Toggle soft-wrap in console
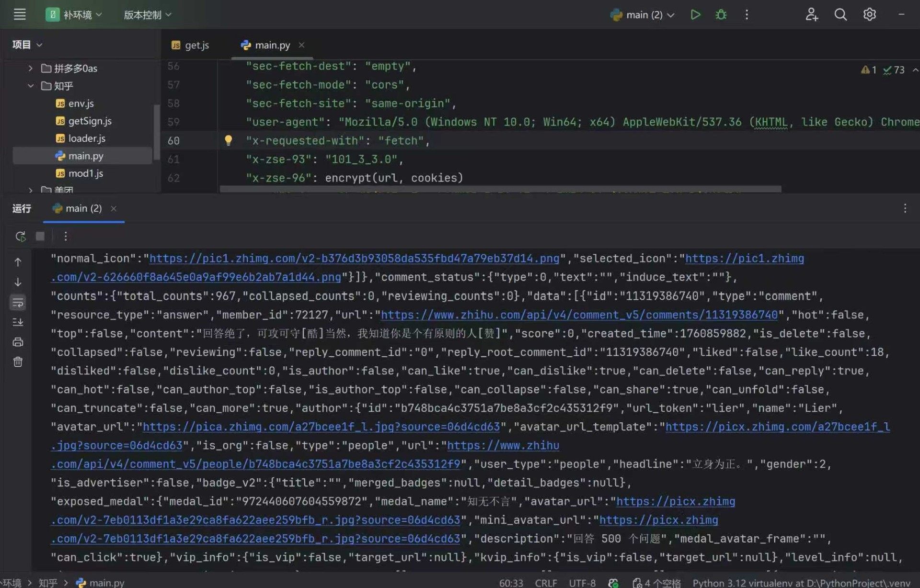Image resolution: width=920 pixels, height=588 pixels. pyautogui.click(x=18, y=302)
